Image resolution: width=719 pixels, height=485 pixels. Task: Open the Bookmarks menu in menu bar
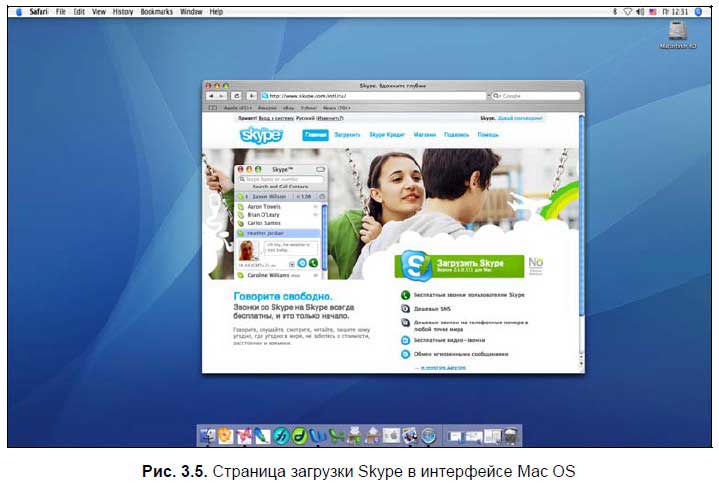(156, 11)
